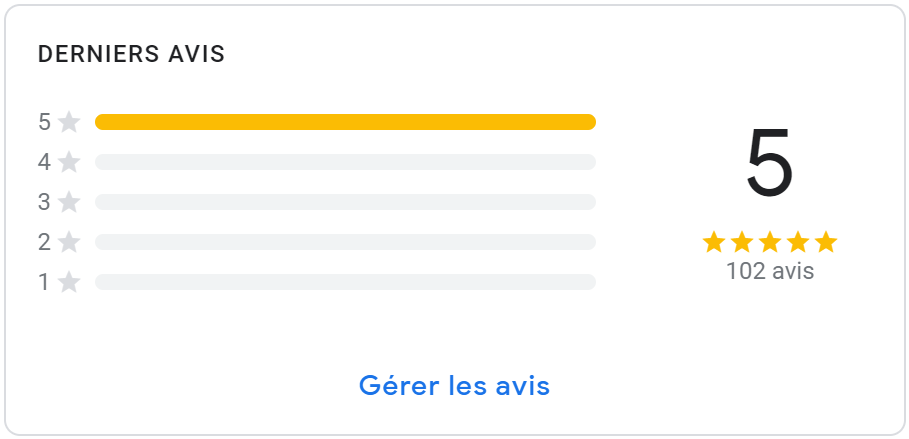
Task: Click the middle yellow star under the score
Action: [x=770, y=242]
